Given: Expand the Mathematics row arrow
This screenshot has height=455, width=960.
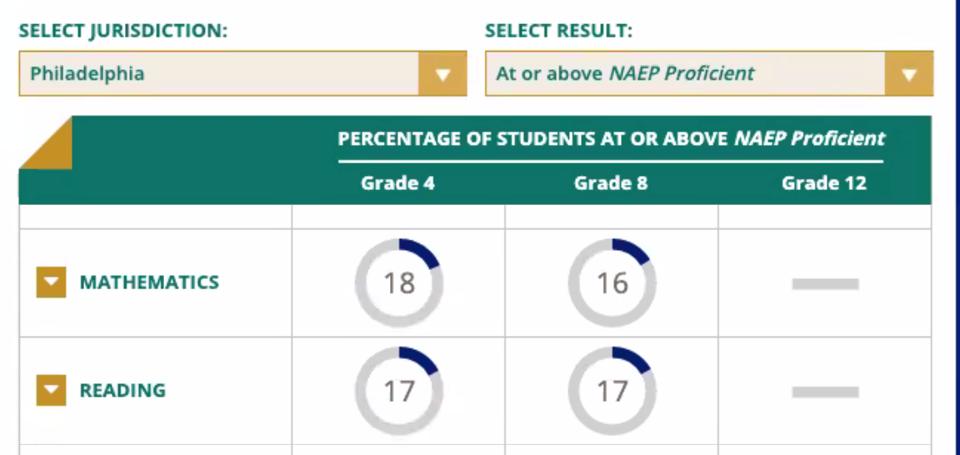Looking at the screenshot, I should coord(51,283).
